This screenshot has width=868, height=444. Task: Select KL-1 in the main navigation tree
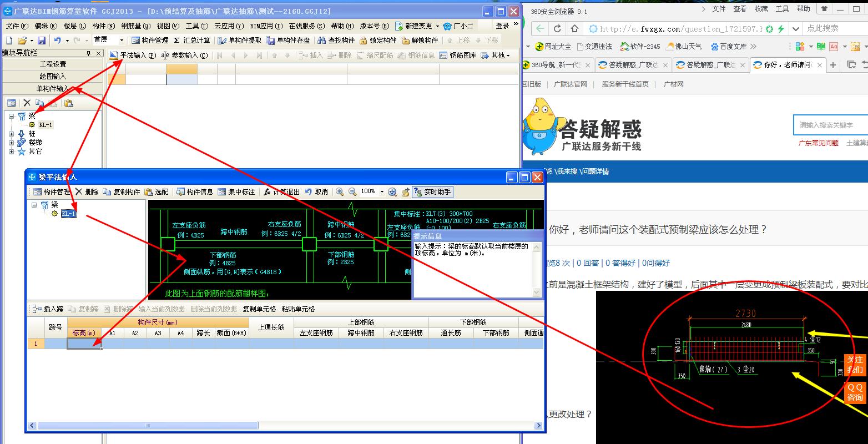point(46,125)
